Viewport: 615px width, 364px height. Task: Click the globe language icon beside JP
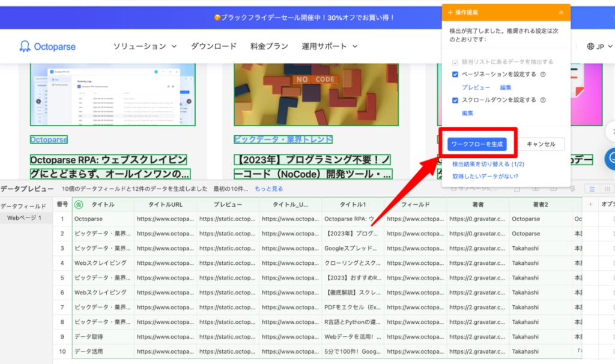(x=590, y=46)
